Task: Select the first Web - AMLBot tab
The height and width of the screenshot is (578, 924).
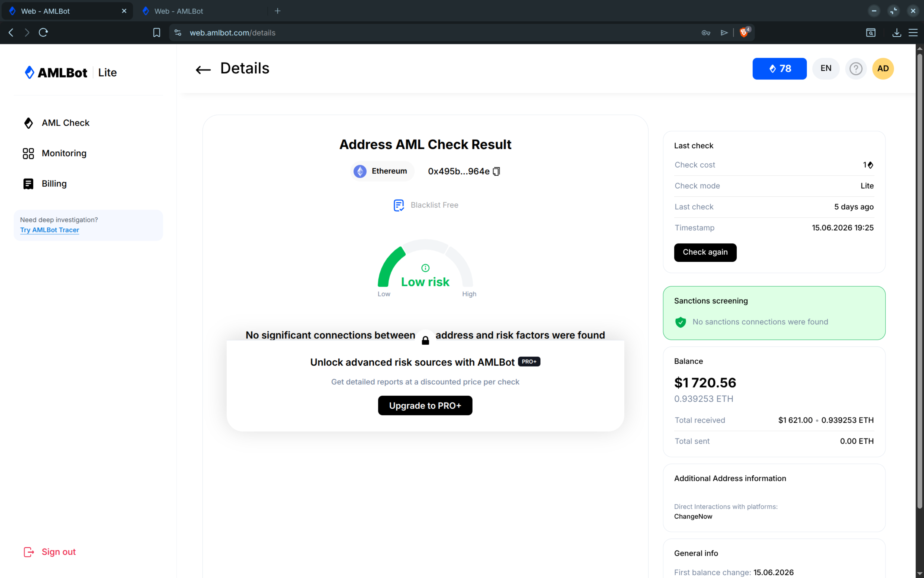Action: click(x=67, y=11)
